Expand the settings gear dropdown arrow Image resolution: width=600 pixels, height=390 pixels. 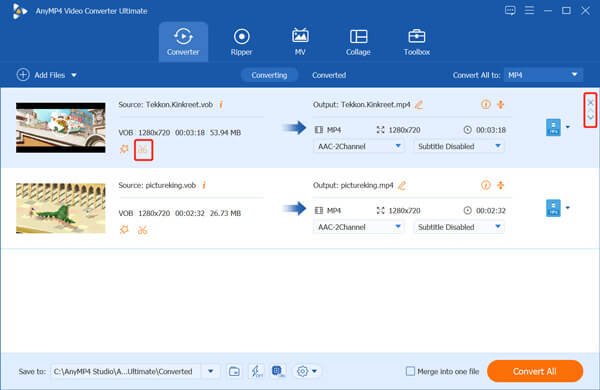[x=315, y=371]
